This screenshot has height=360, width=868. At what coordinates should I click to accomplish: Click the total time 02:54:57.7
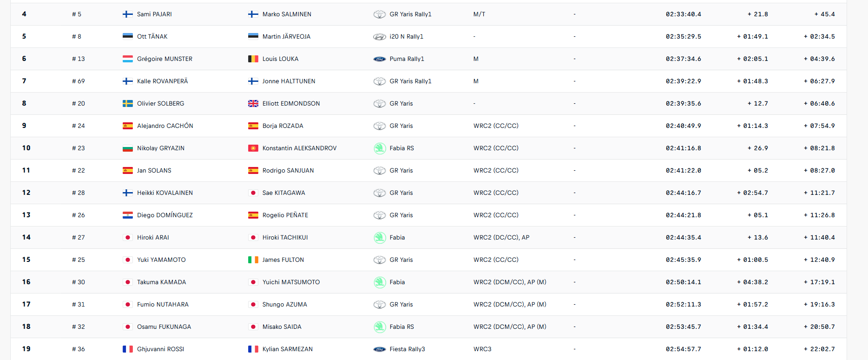(683, 349)
